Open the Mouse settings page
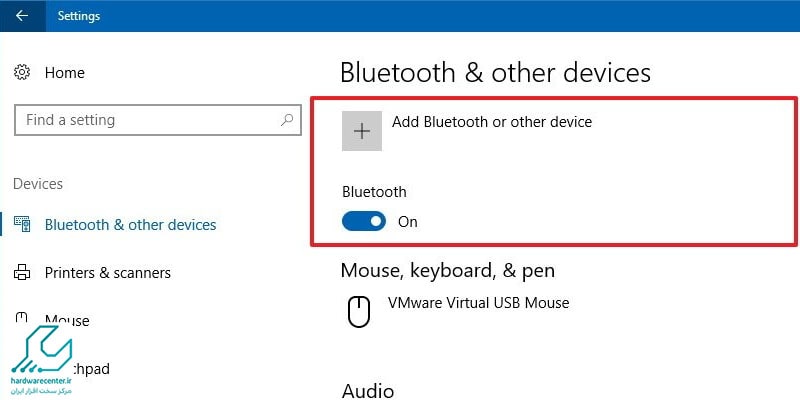The height and width of the screenshot is (400, 800). [x=67, y=320]
